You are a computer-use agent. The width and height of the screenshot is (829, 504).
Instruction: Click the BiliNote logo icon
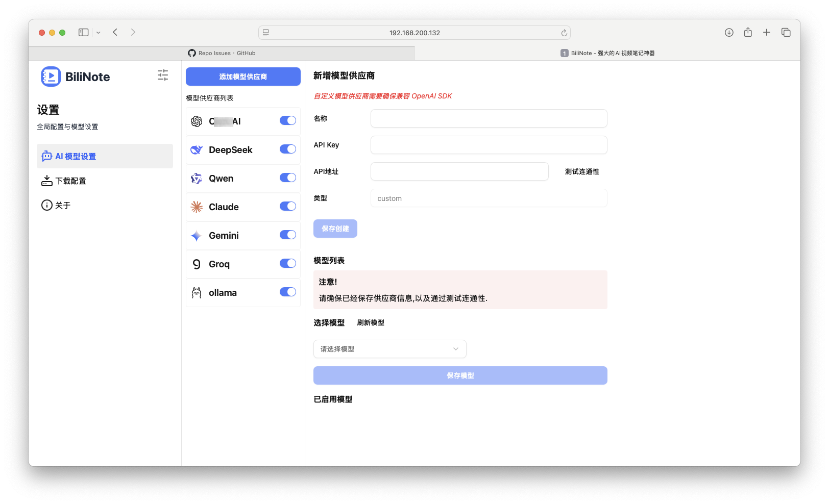click(x=51, y=77)
